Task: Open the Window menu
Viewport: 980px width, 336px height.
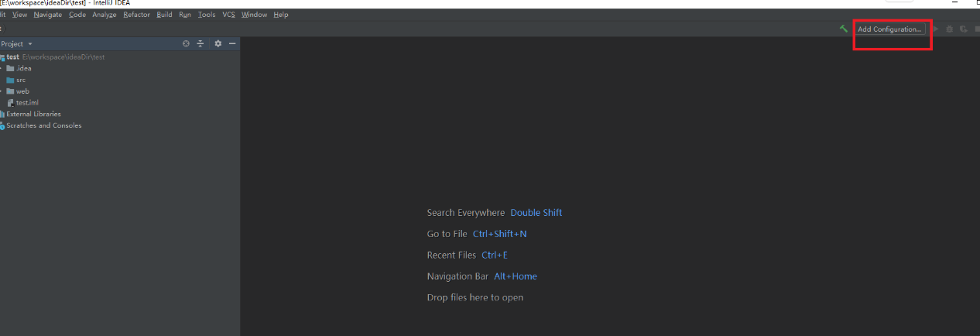Action: pos(254,15)
